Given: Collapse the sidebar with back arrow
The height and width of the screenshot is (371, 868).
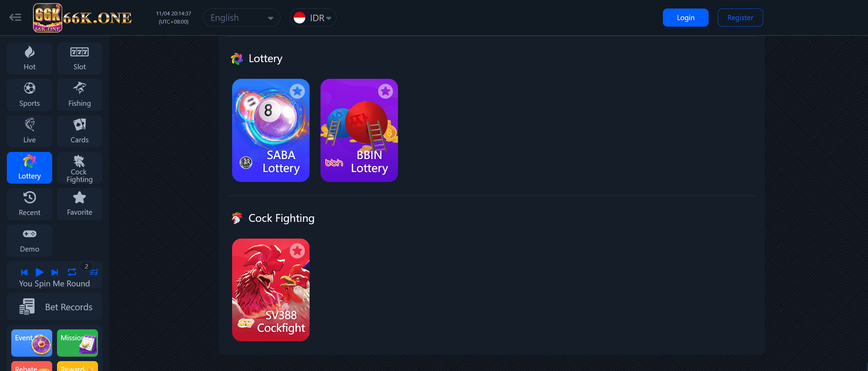Looking at the screenshot, I should pos(15,17).
